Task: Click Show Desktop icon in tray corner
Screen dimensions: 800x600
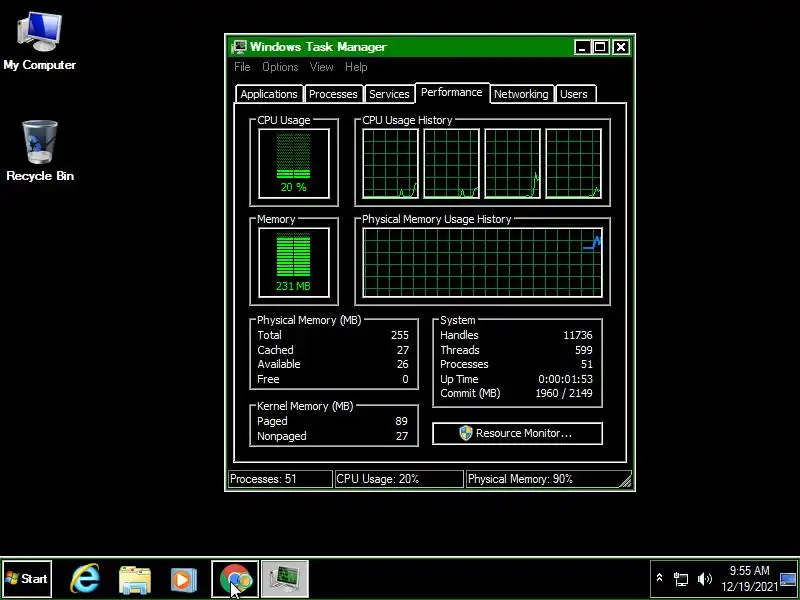Action: (789, 579)
